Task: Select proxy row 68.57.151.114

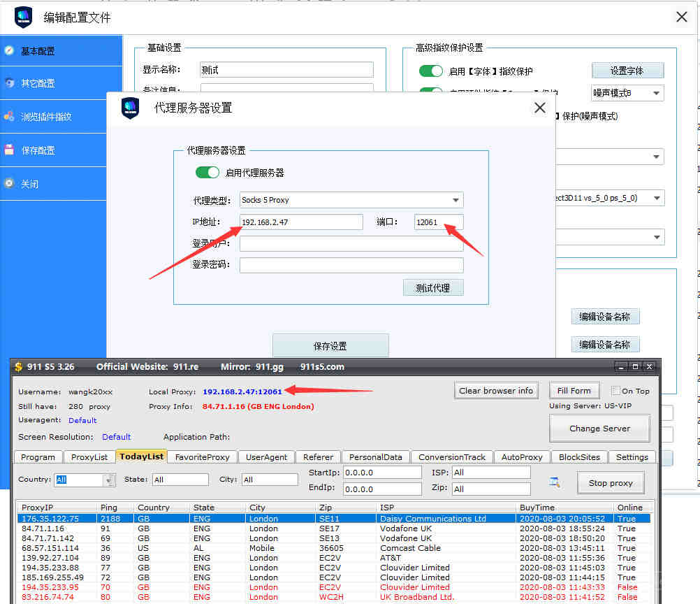Action: 333,548
